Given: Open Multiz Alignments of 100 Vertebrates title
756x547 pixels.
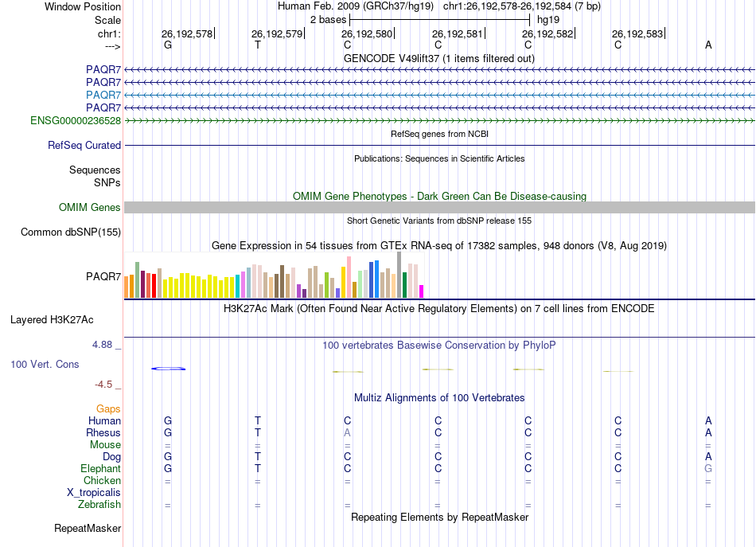Looking at the screenshot, I should pyautogui.click(x=439, y=398).
